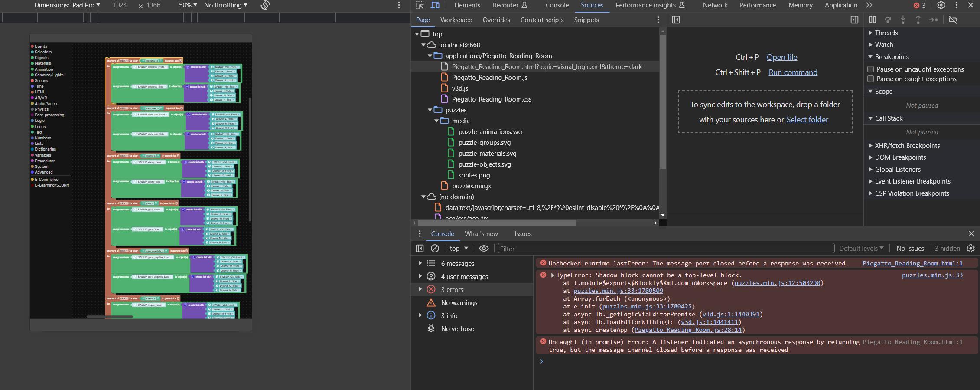Expand the TypeError stack trace triangle
The height and width of the screenshot is (390, 980).
(x=553, y=275)
